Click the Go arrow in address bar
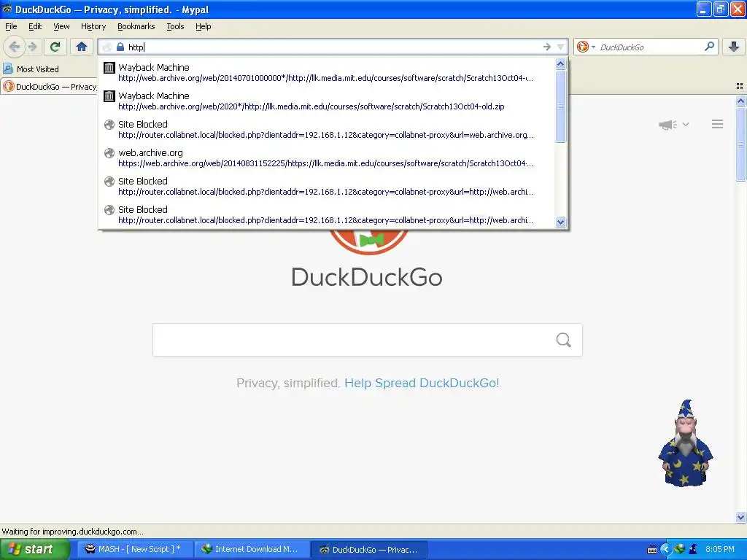 coord(547,47)
